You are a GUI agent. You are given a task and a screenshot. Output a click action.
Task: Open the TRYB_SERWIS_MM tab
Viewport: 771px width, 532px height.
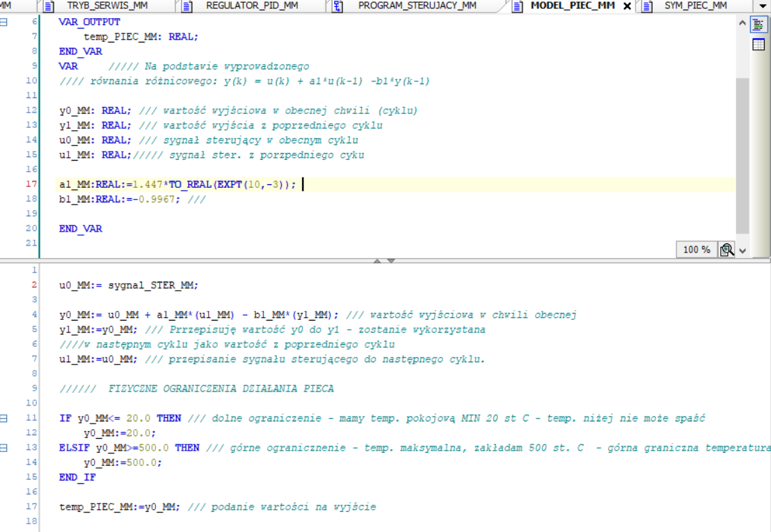click(x=107, y=6)
